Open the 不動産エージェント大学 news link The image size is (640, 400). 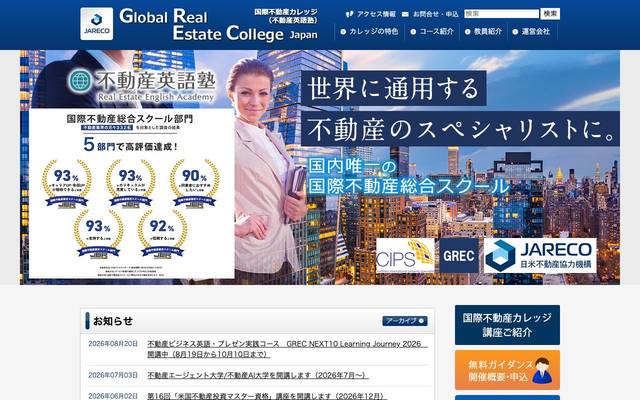pyautogui.click(x=258, y=375)
